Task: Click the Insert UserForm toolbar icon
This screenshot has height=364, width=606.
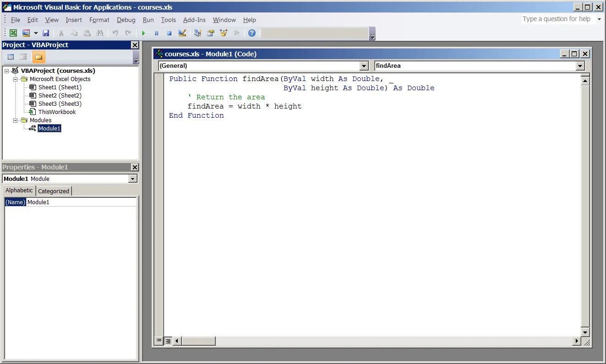Action: coord(26,33)
